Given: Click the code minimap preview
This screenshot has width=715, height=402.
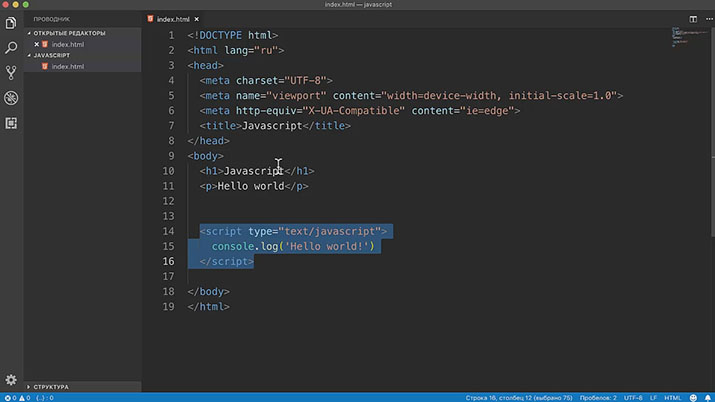Looking at the screenshot, I should (x=689, y=37).
